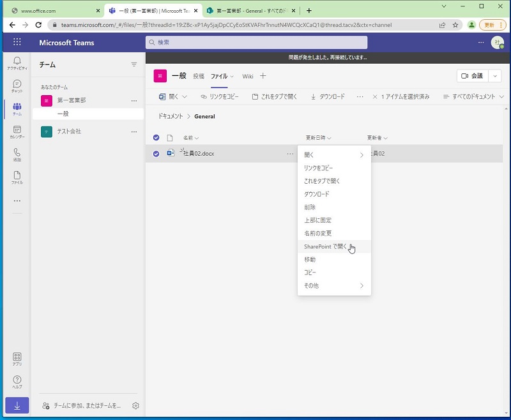The image size is (511, 420).
Task: Choose 移動 from context menu
Action: coord(334,260)
